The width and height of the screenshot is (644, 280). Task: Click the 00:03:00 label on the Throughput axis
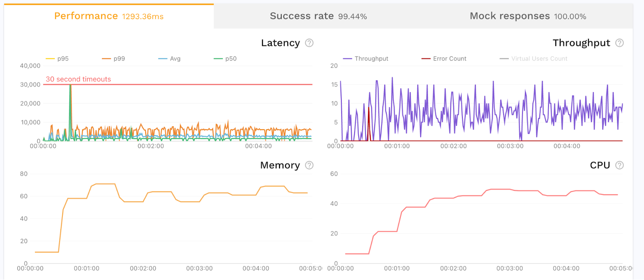[x=510, y=146]
